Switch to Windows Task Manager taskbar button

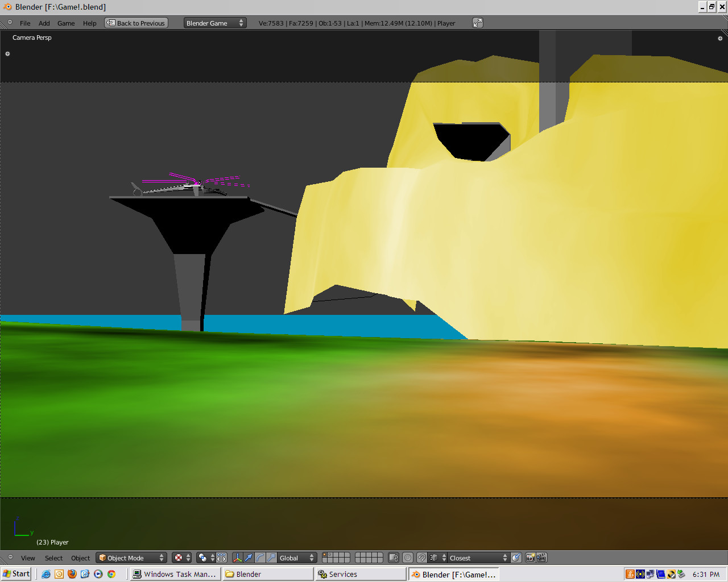pyautogui.click(x=175, y=574)
